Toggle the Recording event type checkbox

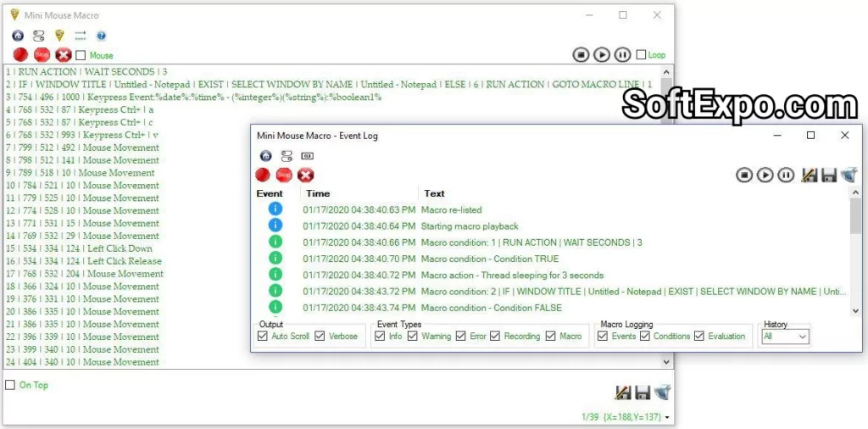pyautogui.click(x=495, y=336)
